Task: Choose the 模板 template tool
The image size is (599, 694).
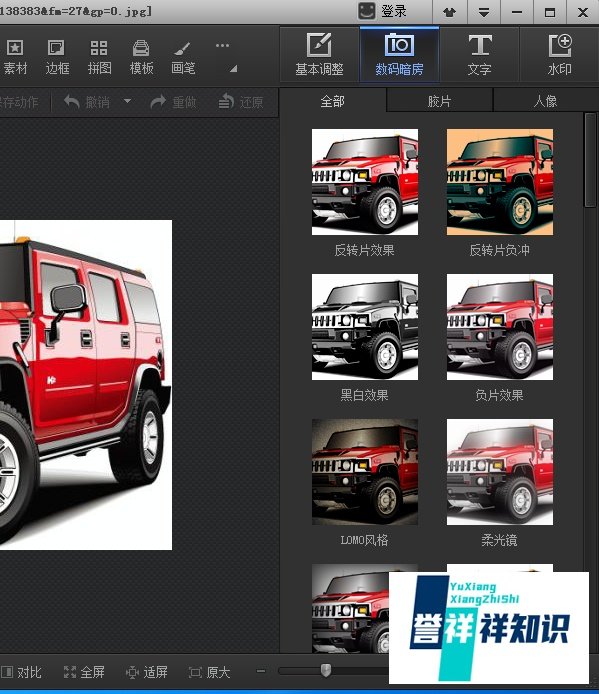Action: click(141, 57)
